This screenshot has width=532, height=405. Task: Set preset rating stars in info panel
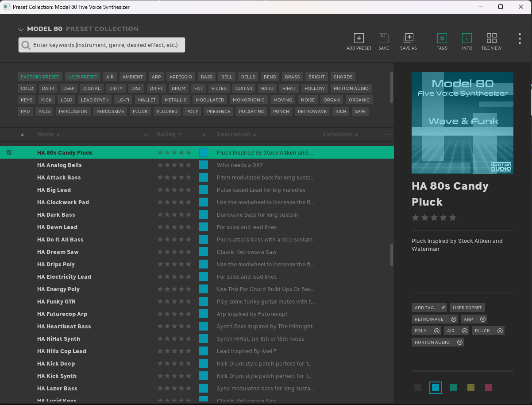(x=434, y=218)
